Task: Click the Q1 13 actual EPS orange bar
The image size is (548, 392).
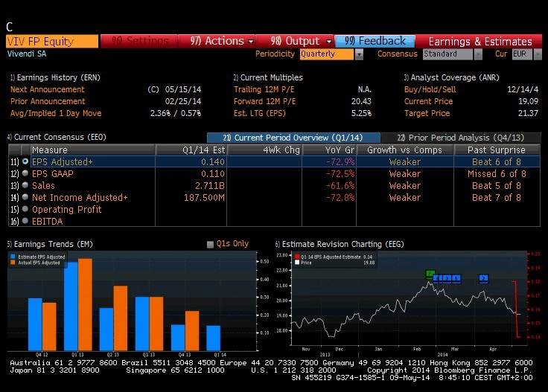Action: (86, 304)
